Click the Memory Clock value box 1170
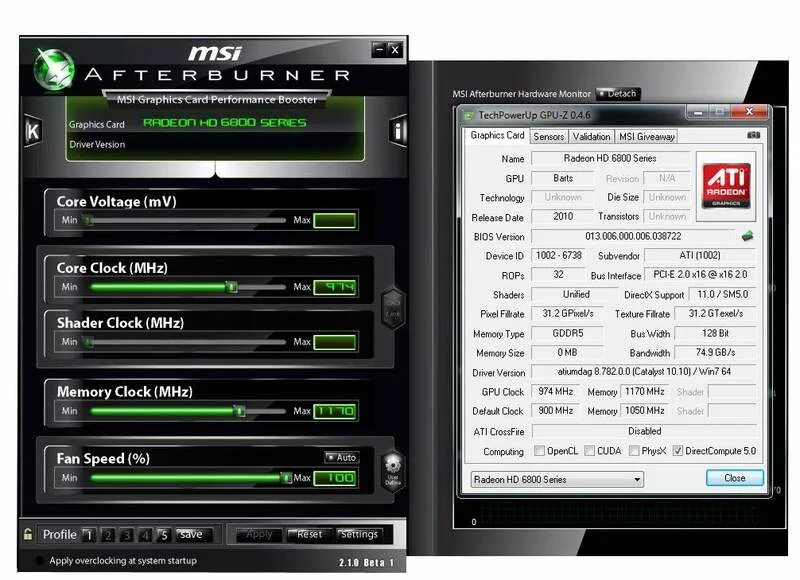The image size is (800, 580). [335, 411]
